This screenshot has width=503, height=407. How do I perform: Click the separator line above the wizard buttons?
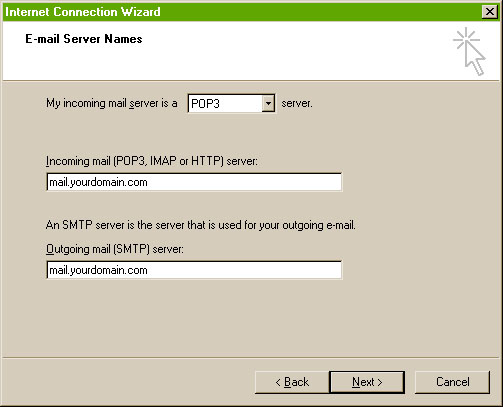(x=251, y=358)
